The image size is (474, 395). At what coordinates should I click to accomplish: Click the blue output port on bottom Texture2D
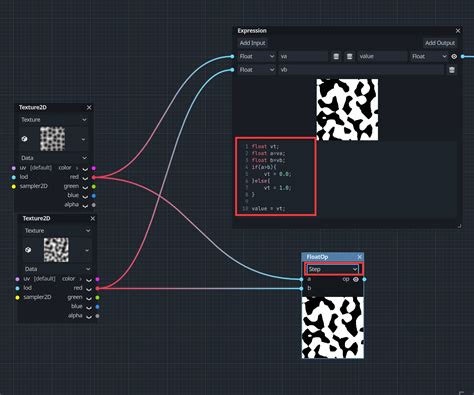click(97, 307)
